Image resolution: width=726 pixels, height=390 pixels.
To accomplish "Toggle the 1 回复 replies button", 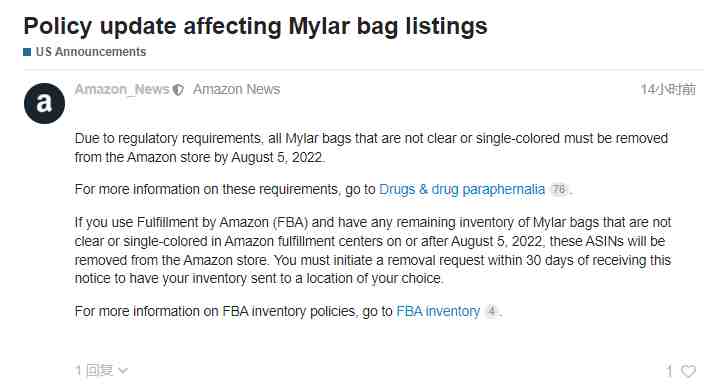I will pos(101,371).
